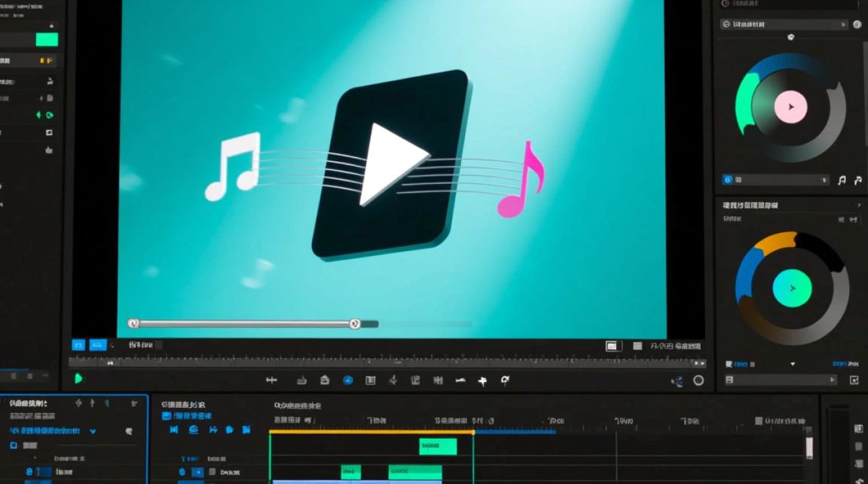
Task: Click the square icon beside the bottom right dropdown
Action: click(x=854, y=380)
